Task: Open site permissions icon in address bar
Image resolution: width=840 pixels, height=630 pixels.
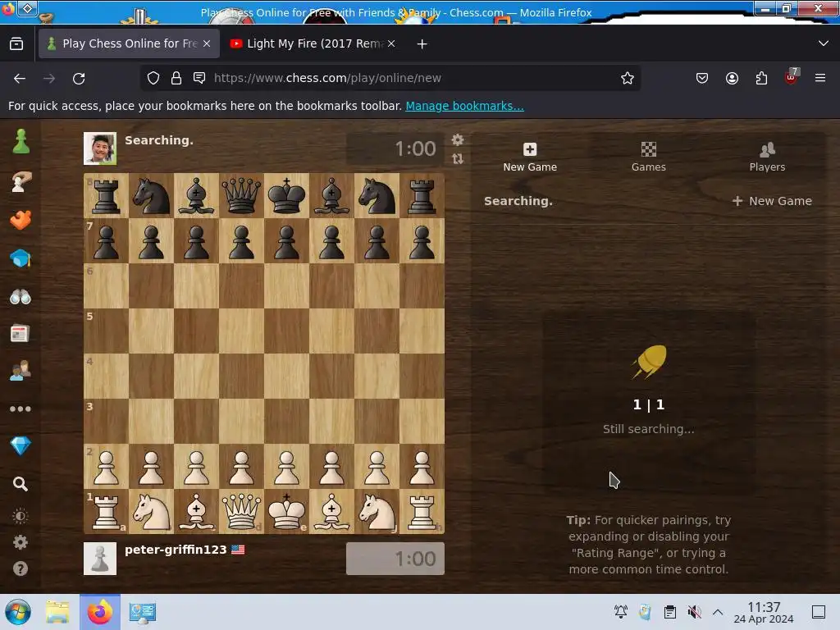Action: coord(199,78)
